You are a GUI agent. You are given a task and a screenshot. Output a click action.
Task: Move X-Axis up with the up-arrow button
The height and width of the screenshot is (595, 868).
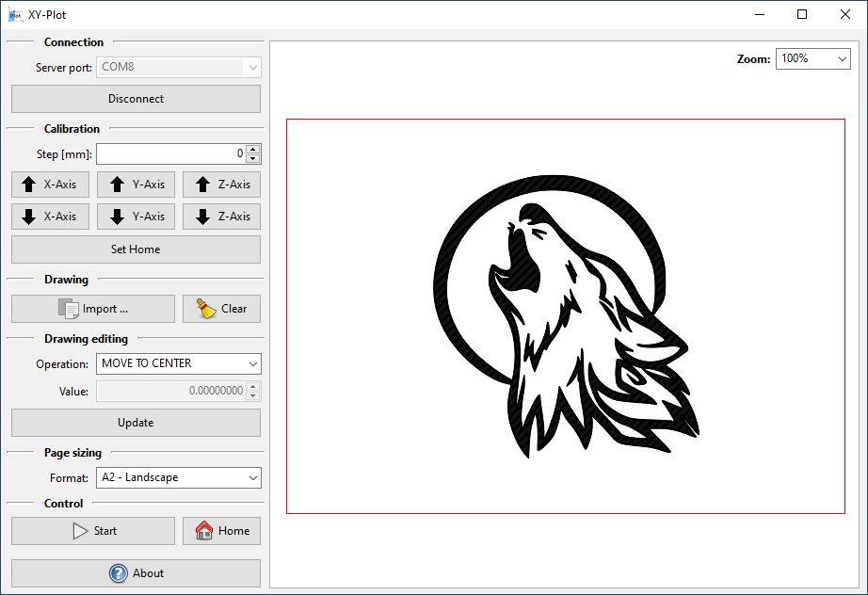coord(51,185)
